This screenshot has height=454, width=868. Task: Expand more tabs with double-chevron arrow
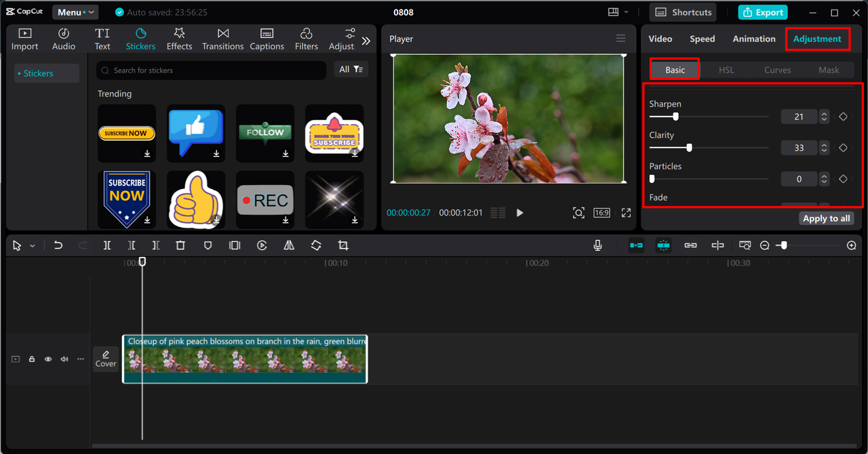tap(366, 41)
